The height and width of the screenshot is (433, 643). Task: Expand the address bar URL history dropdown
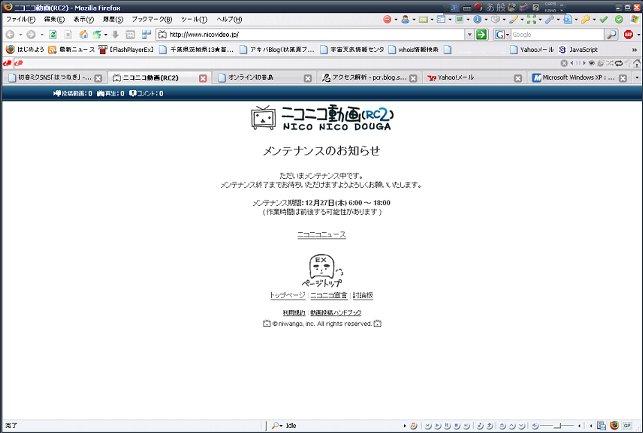[x=470, y=35]
